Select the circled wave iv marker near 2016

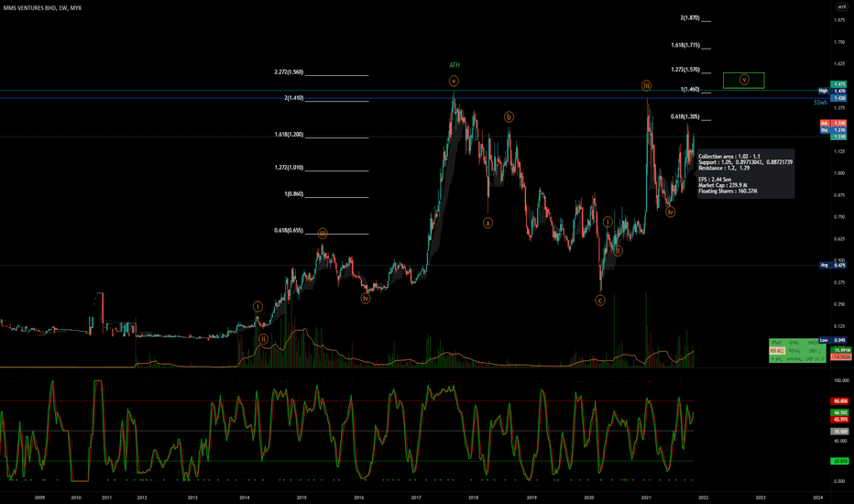point(366,299)
